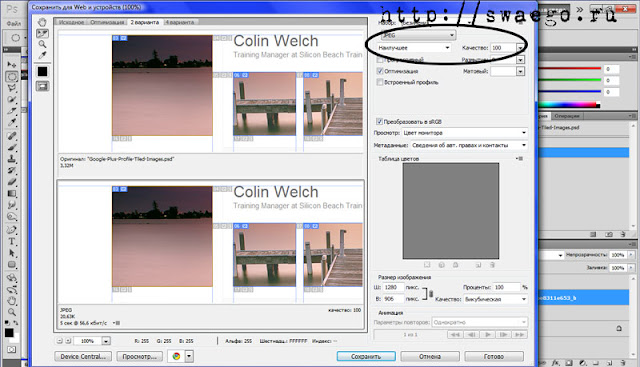Screen dimensions: 640x367
Task: Select the Type tool in Photoshop toolbar
Action: click(x=12, y=241)
